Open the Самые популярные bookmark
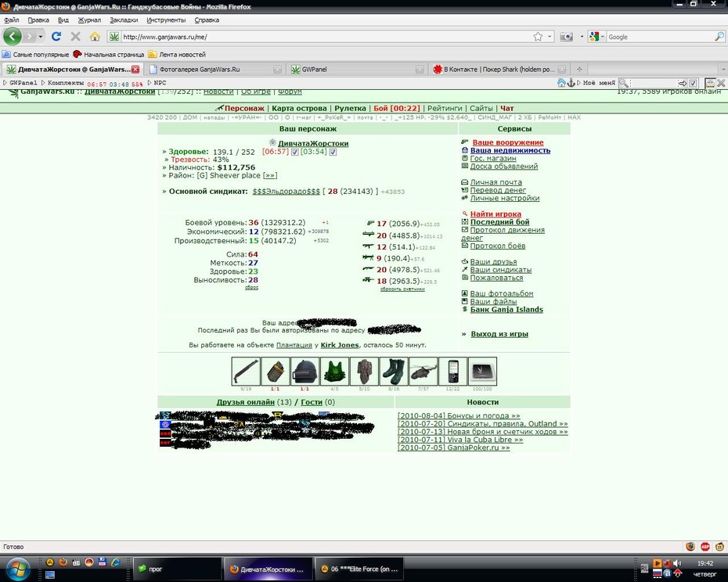Screen dimensions: 728x582 point(36,54)
